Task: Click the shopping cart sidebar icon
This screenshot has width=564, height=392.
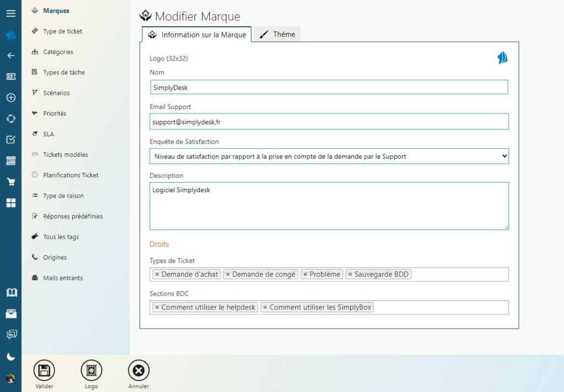Action: click(10, 182)
